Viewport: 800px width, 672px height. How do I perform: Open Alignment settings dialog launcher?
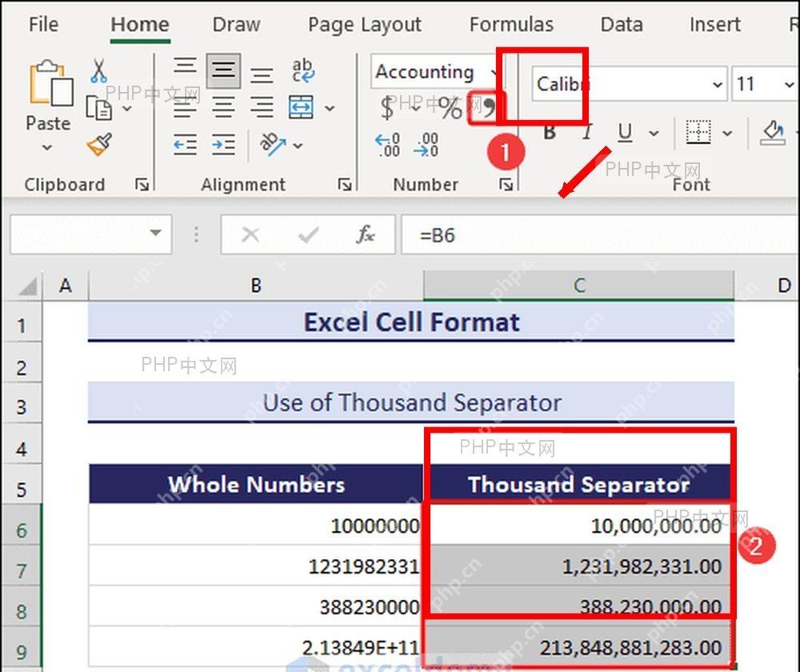pos(345,184)
